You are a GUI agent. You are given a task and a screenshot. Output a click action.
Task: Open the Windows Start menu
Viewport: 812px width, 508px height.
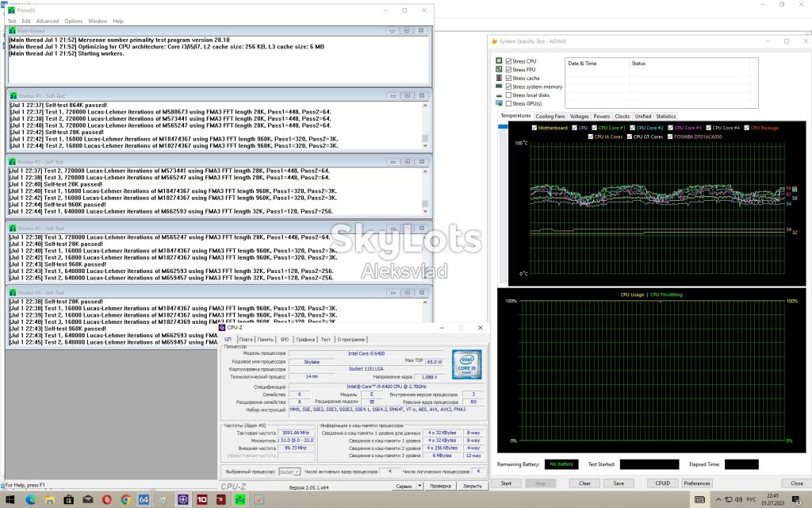[10, 500]
